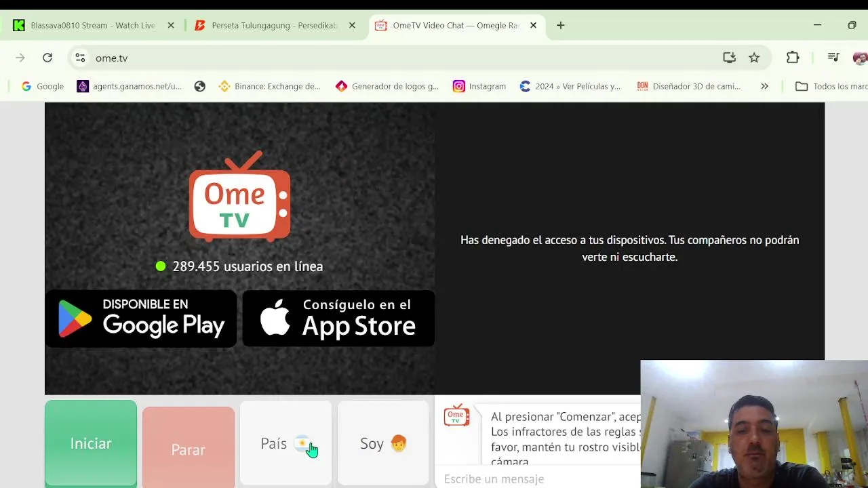Bookmark this page with the star icon
This screenshot has height=488, width=868.
coord(754,58)
